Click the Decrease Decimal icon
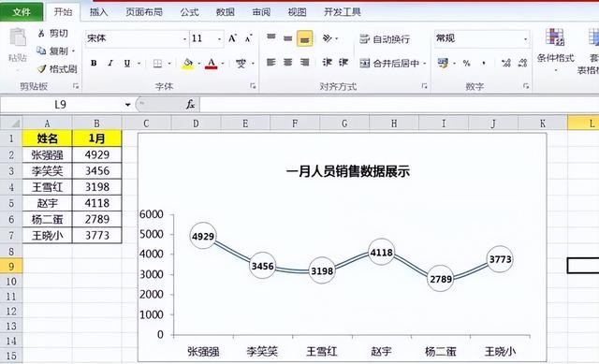599x364 pixels. tap(522, 64)
